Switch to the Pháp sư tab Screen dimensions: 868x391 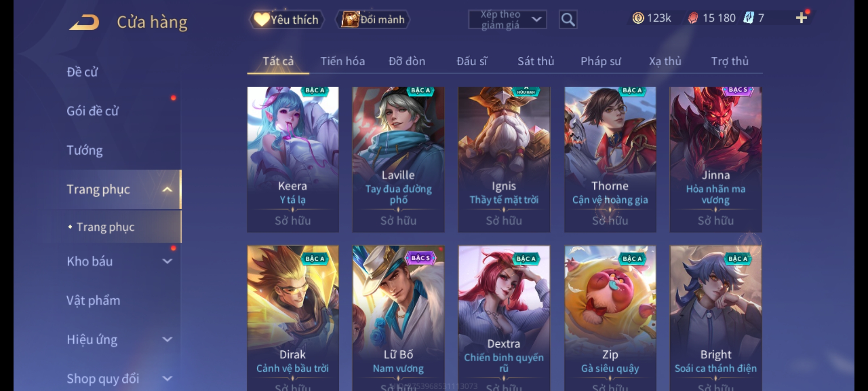click(x=600, y=61)
